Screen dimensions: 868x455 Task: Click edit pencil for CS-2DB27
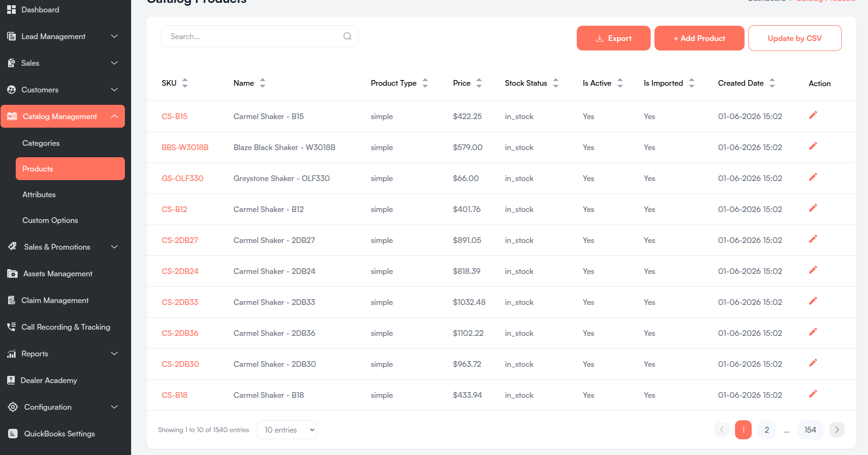(x=813, y=239)
